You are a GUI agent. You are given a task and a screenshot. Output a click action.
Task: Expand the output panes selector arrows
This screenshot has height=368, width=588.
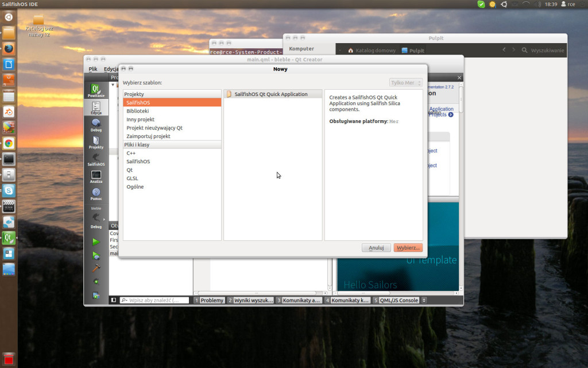coord(424,300)
